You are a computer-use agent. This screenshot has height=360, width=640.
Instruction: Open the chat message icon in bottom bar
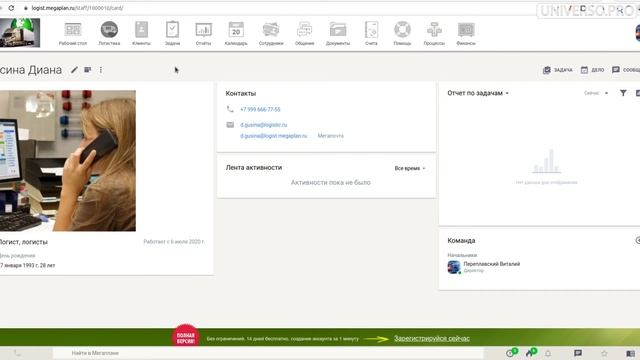578,353
